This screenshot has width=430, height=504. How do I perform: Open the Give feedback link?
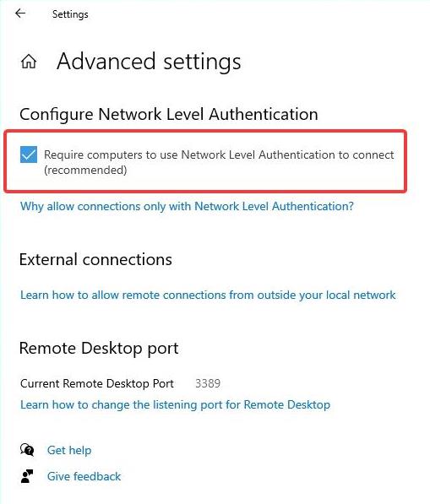coord(84,476)
